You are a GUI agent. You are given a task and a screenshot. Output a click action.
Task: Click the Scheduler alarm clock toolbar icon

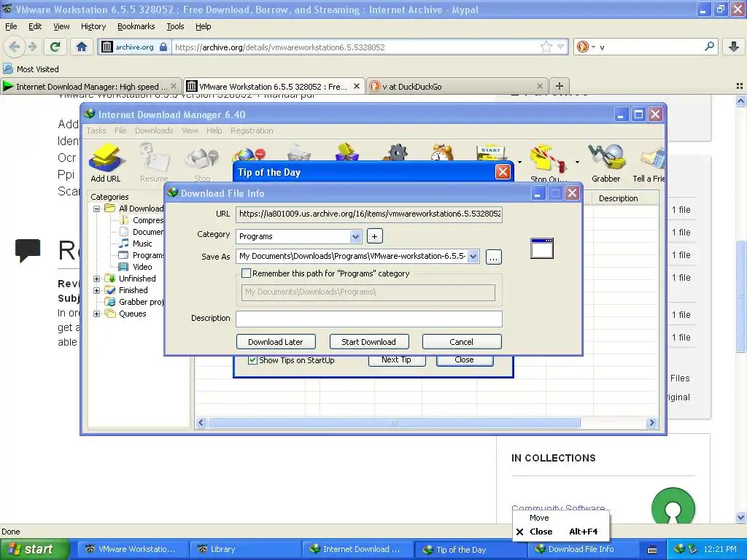click(442, 153)
